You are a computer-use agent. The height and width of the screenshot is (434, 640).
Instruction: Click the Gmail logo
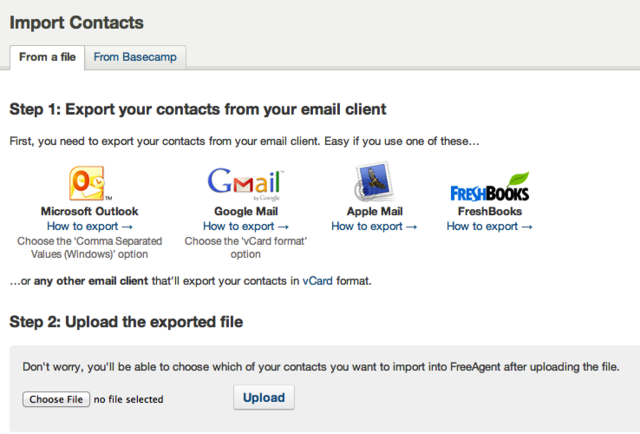pyautogui.click(x=245, y=184)
